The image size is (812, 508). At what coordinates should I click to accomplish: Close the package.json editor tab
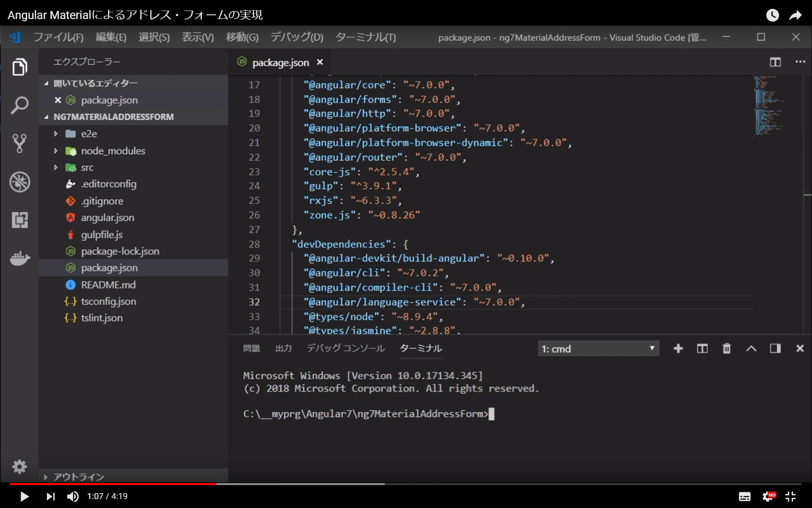coord(320,62)
